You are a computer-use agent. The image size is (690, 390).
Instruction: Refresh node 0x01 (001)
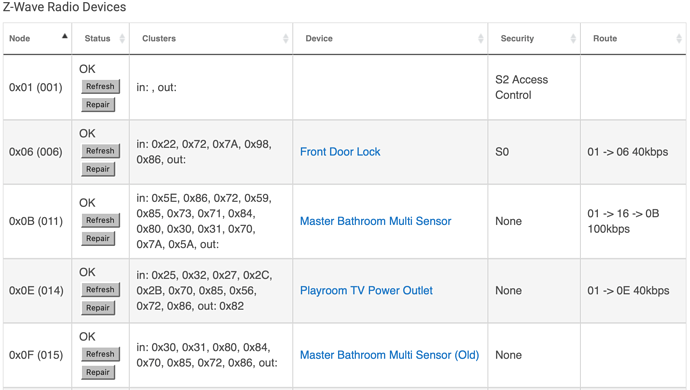coord(100,86)
